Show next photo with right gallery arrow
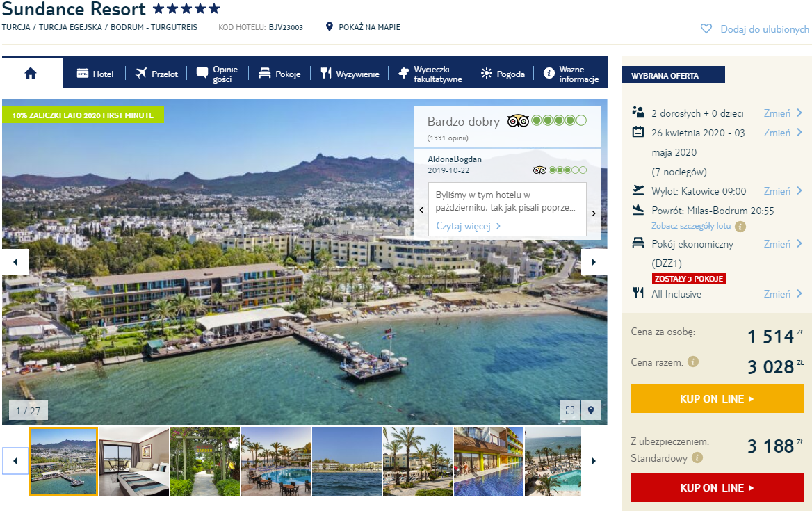Image resolution: width=812 pixels, height=511 pixels. (x=594, y=262)
